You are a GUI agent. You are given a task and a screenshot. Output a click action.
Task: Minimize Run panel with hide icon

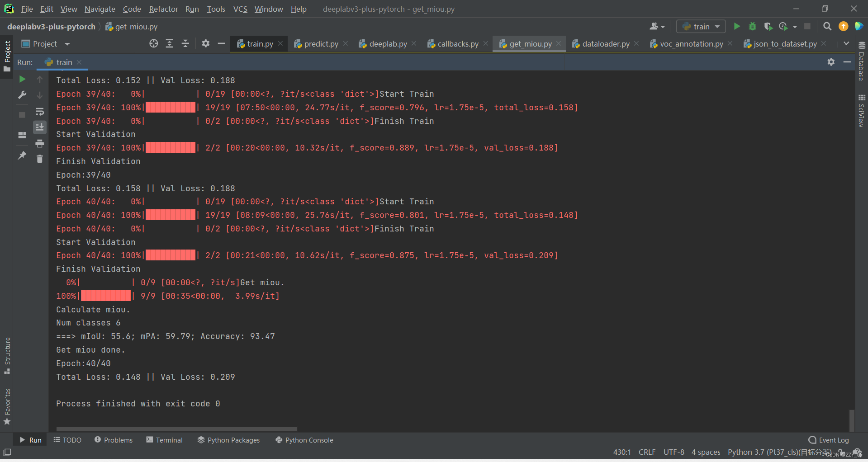[x=847, y=62]
